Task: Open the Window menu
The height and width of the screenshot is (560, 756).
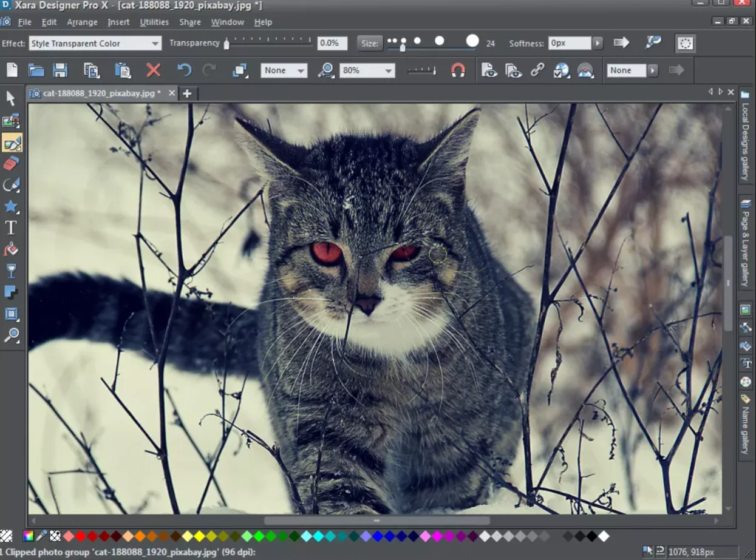Action: tap(228, 22)
